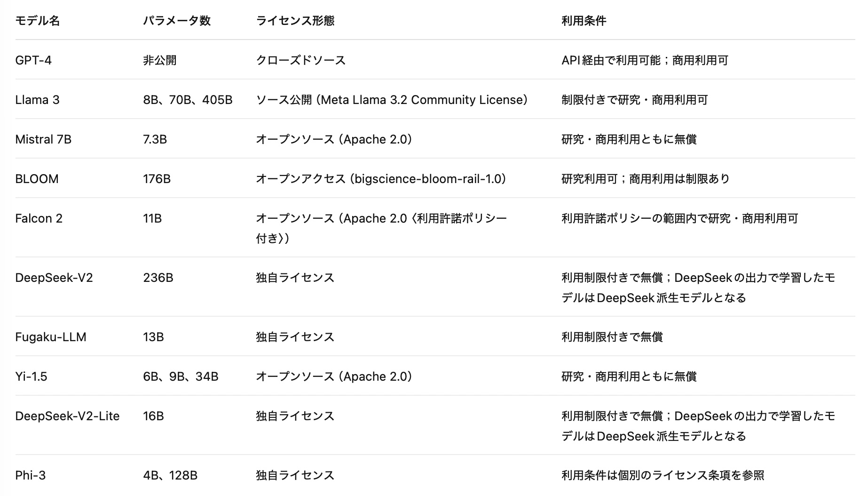The width and height of the screenshot is (868, 496).
Task: Select the BLOOM model name cell
Action: [x=37, y=179]
